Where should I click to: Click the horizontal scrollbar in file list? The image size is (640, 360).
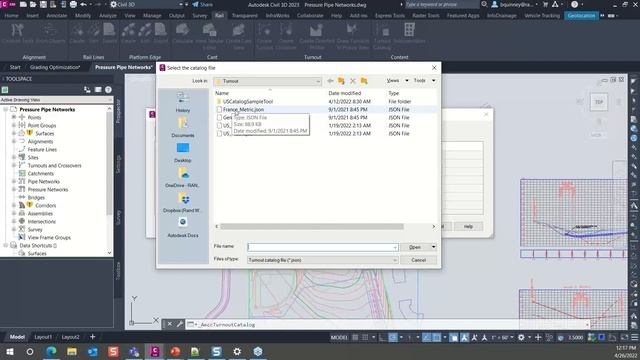point(312,227)
